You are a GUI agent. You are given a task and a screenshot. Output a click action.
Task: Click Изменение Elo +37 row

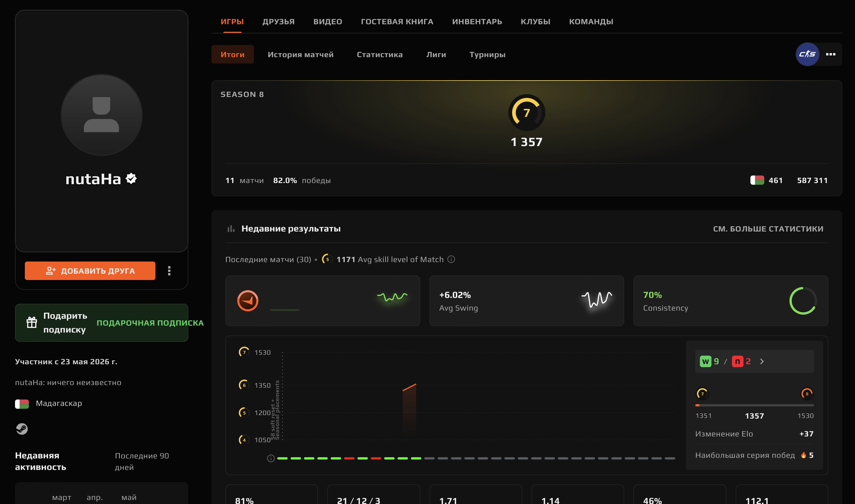(x=754, y=434)
